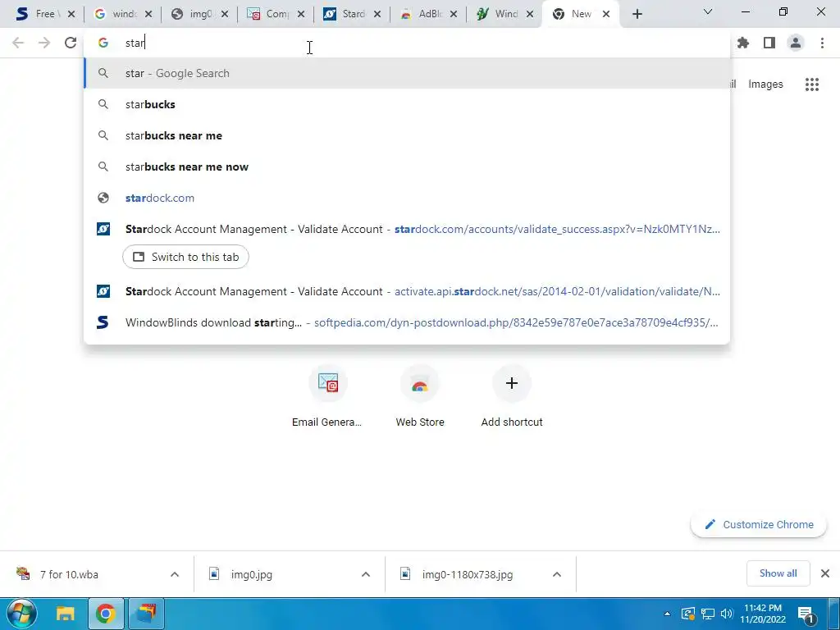Image resolution: width=840 pixels, height=630 pixels.
Task: Close the downloads bar
Action: tap(825, 573)
